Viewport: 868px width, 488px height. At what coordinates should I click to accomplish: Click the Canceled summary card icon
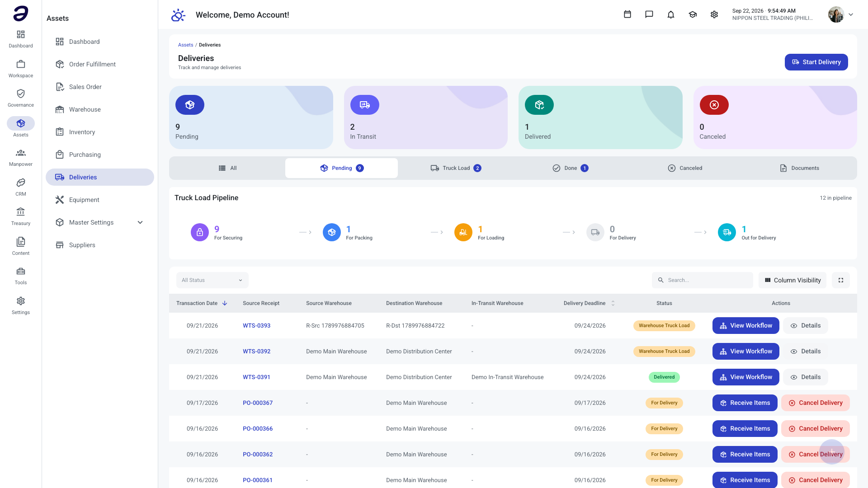[714, 105]
